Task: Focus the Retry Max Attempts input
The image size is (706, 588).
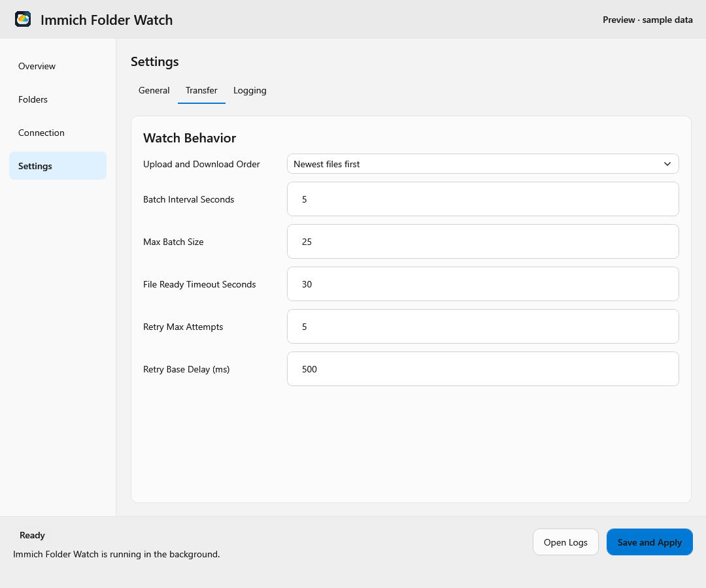Action: pyautogui.click(x=482, y=327)
